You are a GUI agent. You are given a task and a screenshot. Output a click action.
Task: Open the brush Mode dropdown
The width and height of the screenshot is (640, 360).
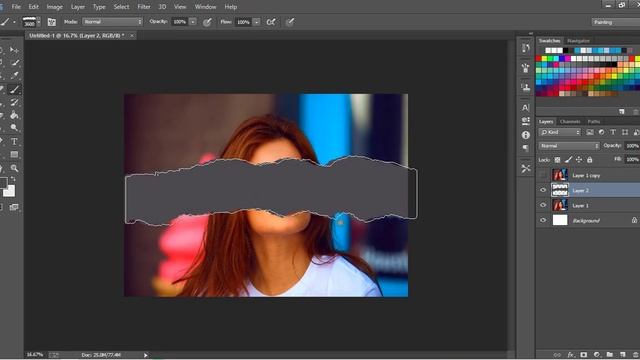click(112, 22)
